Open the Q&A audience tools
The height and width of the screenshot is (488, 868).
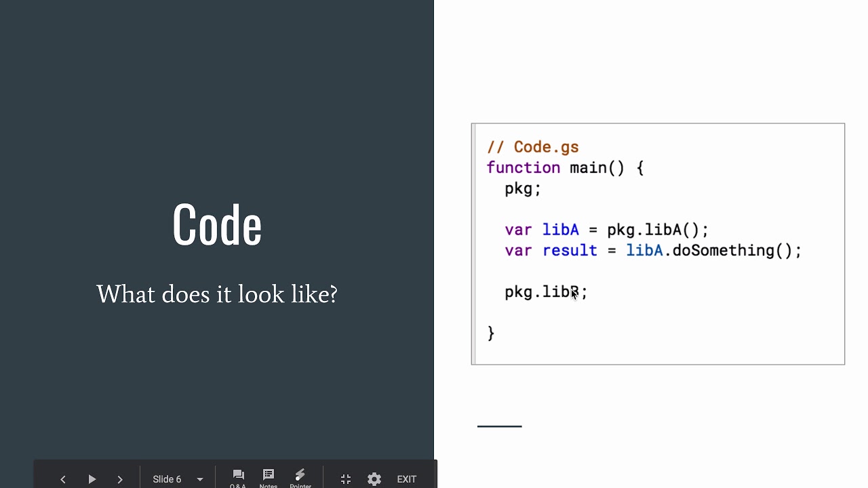[238, 478]
